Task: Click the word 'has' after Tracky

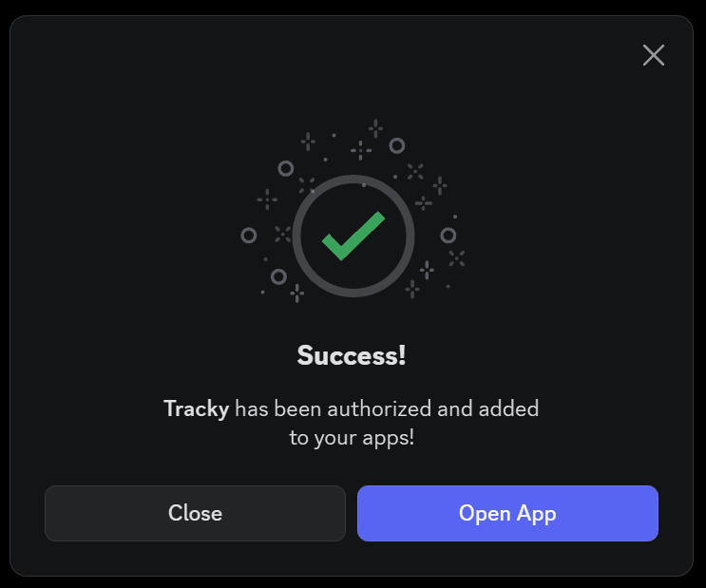Action: [252, 408]
